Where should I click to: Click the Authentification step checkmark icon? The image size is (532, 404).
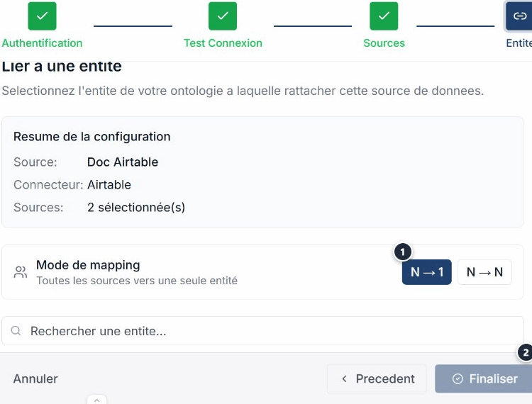[42, 16]
